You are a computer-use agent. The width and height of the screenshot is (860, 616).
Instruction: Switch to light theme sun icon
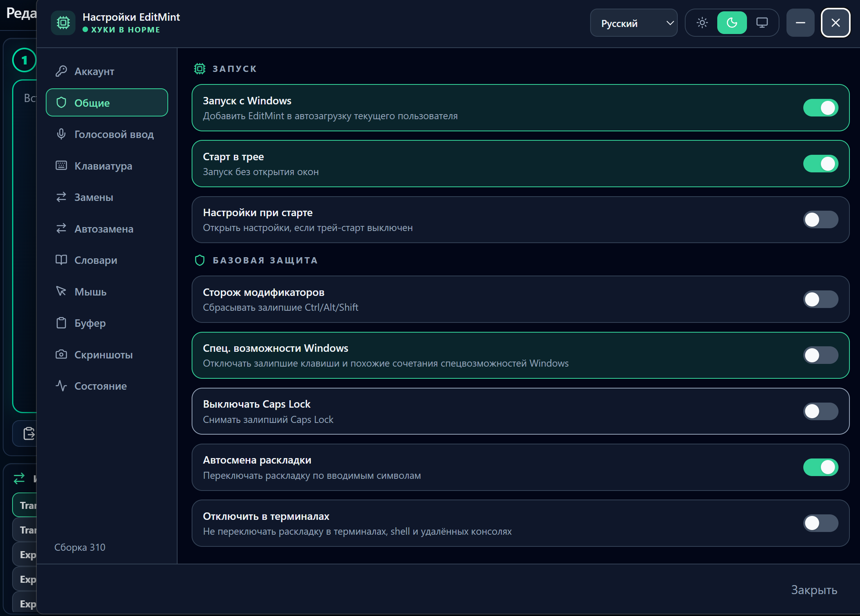[x=702, y=23]
